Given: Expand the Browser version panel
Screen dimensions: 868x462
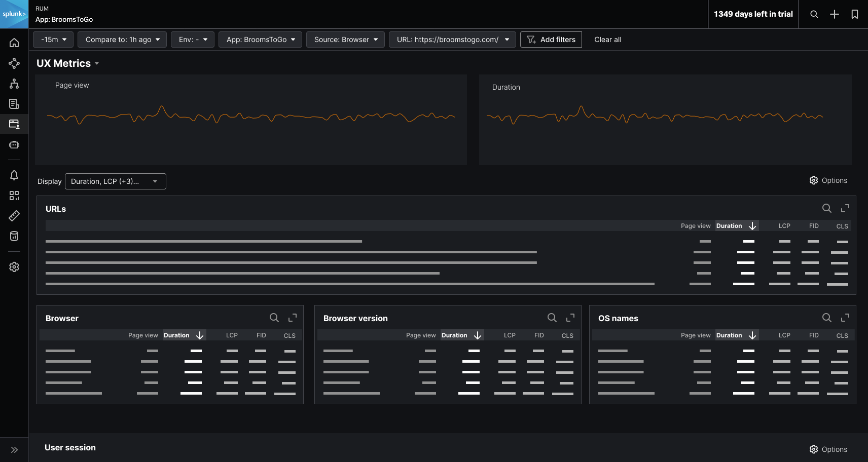Looking at the screenshot, I should 570,318.
